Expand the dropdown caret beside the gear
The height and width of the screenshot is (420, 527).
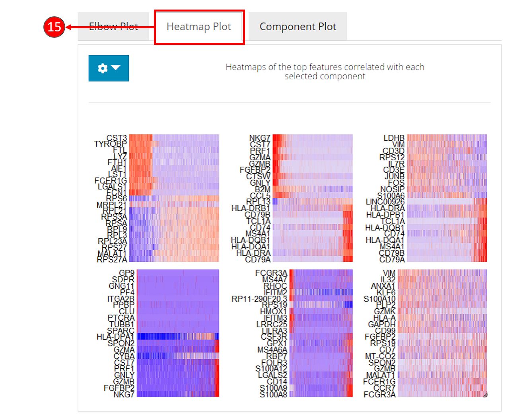click(x=116, y=68)
